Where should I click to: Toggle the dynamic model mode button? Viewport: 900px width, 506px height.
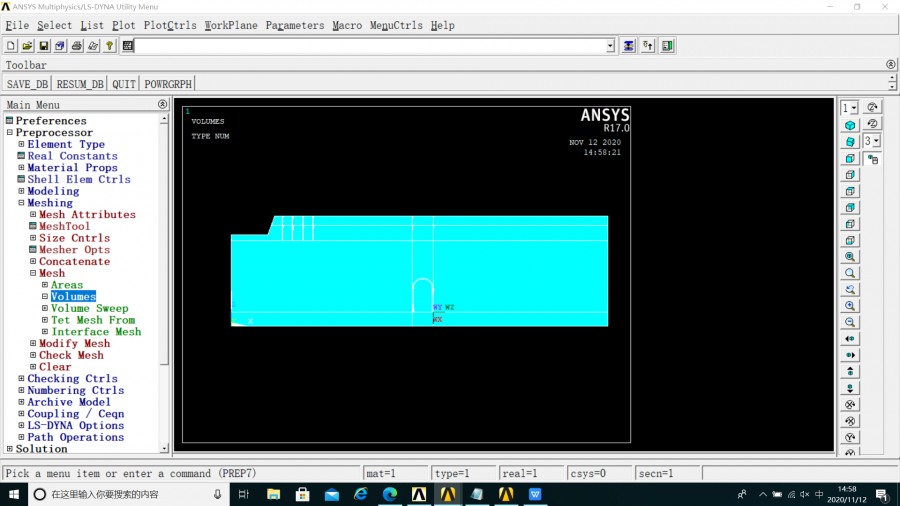click(x=873, y=159)
